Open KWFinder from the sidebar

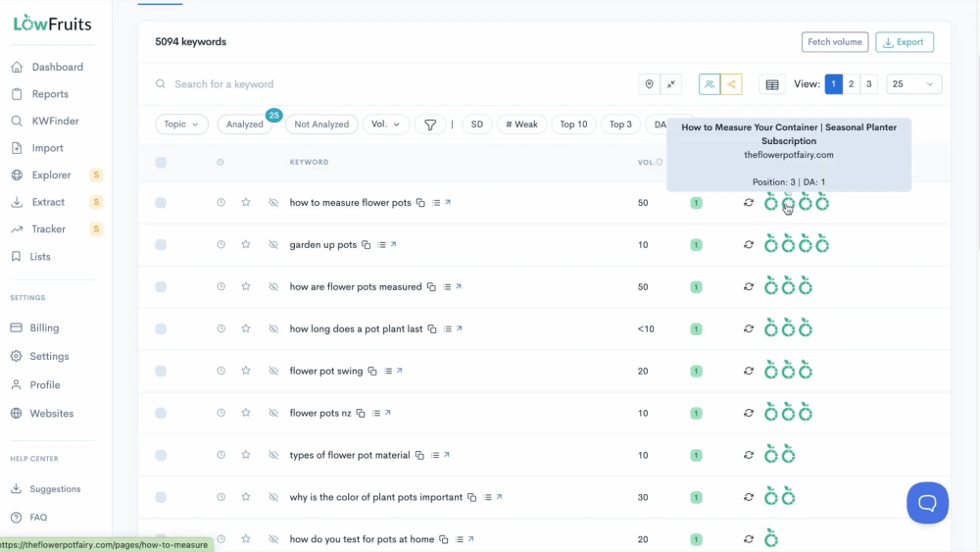(x=45, y=121)
